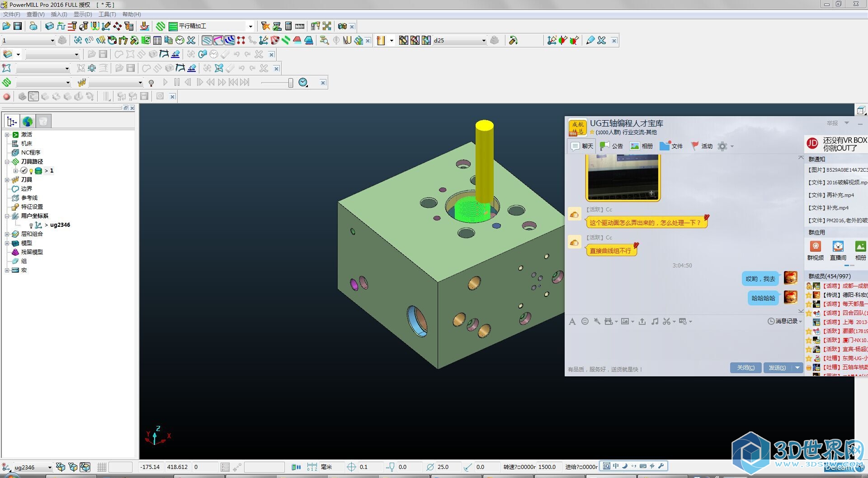This screenshot has height=478, width=868.
Task: Click the create boundary icon
Action: pyautogui.click(x=7, y=55)
